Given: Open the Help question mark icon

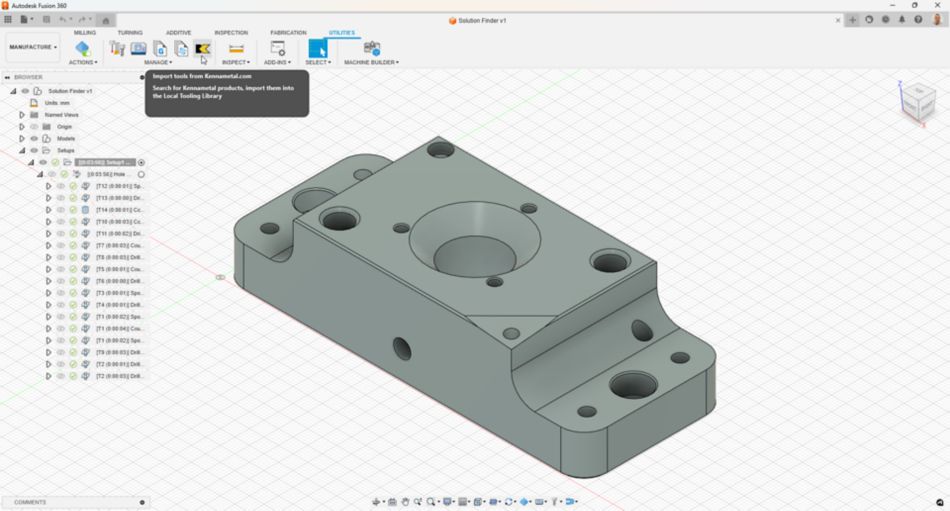Looking at the screenshot, I should pyautogui.click(x=918, y=19).
